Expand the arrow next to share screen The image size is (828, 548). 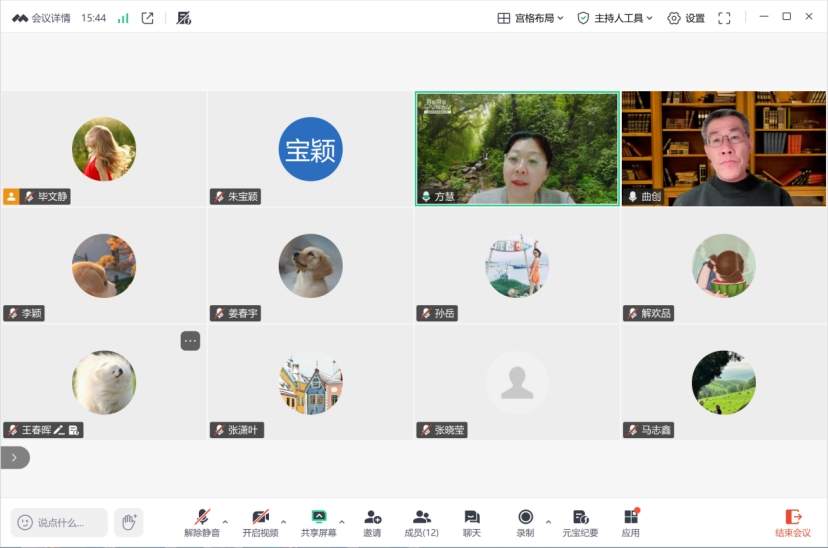pyautogui.click(x=342, y=522)
